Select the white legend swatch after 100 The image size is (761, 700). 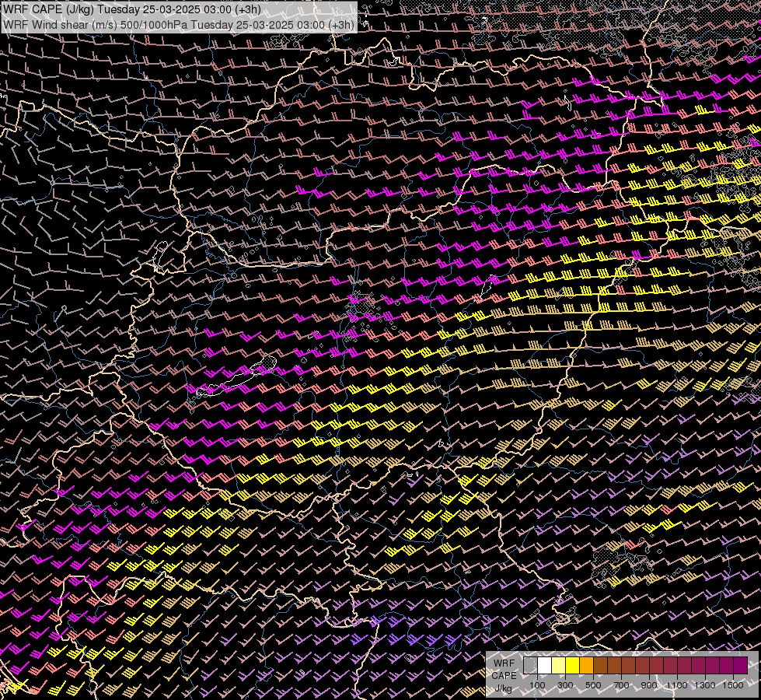pos(544,666)
